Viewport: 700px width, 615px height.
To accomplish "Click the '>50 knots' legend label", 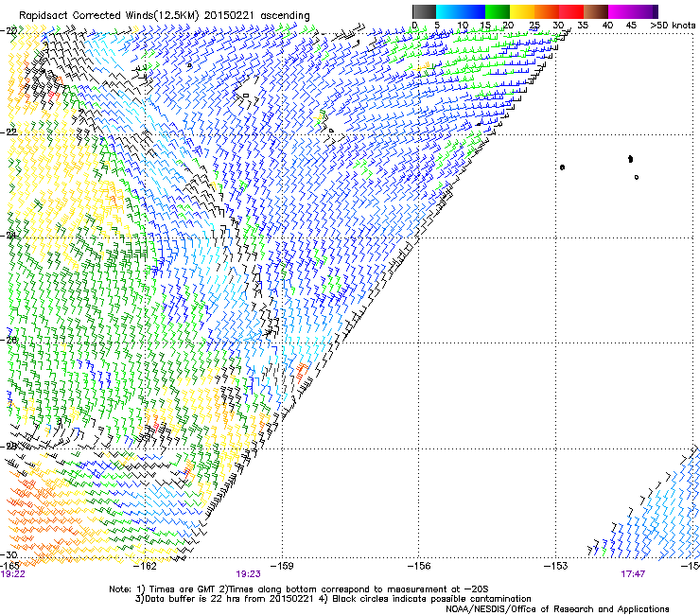I will pyautogui.click(x=673, y=26).
